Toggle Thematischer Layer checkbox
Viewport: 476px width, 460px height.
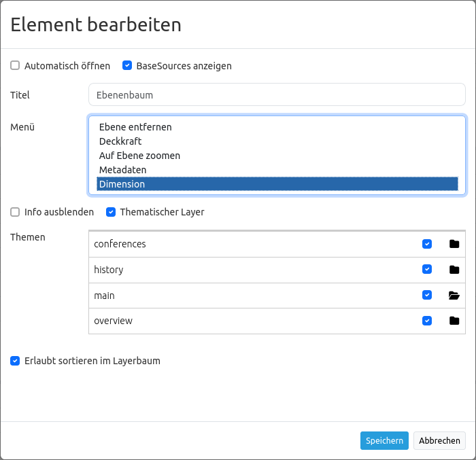(111, 212)
